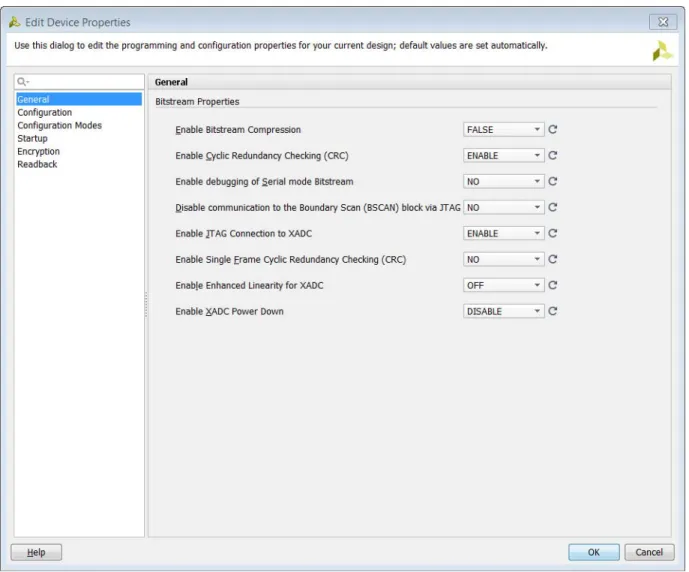Image resolution: width=689 pixels, height=572 pixels.
Task: Open Enhanced Linearity for XADC dropdown
Action: (504, 285)
